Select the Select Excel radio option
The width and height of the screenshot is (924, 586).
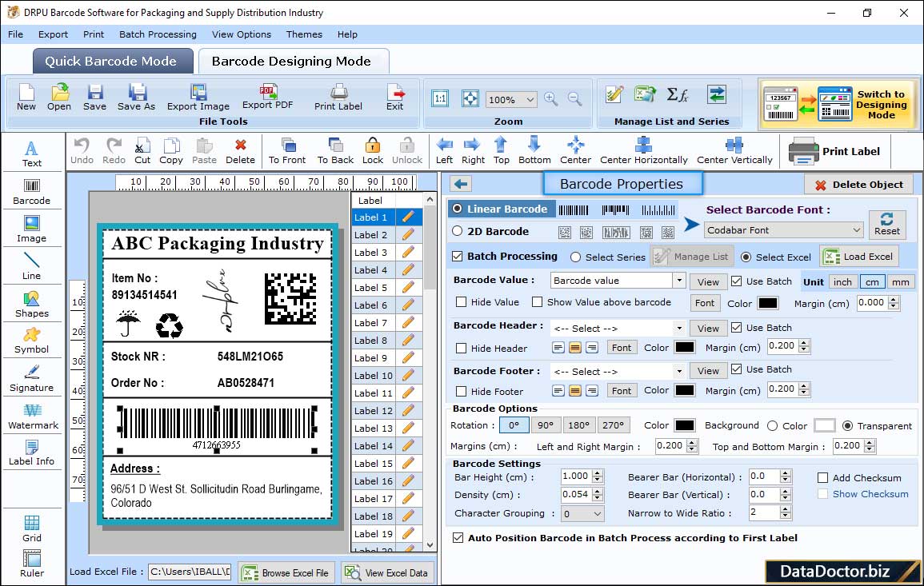746,257
